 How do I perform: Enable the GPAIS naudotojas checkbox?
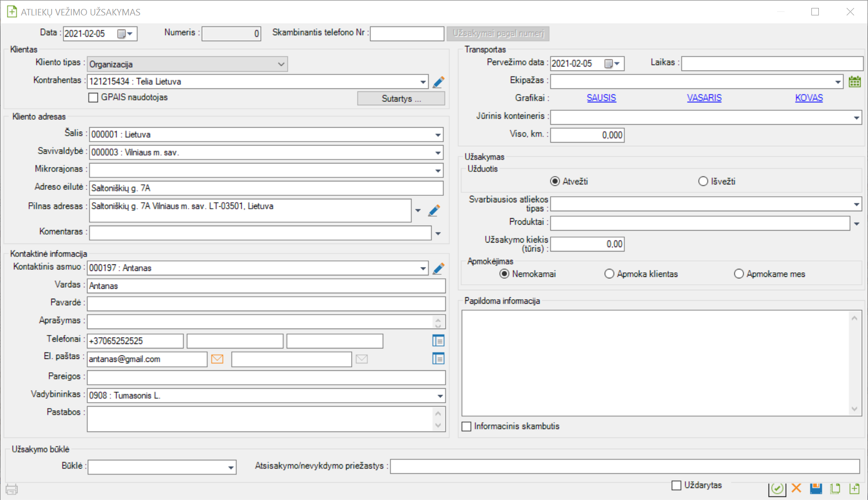(93, 98)
